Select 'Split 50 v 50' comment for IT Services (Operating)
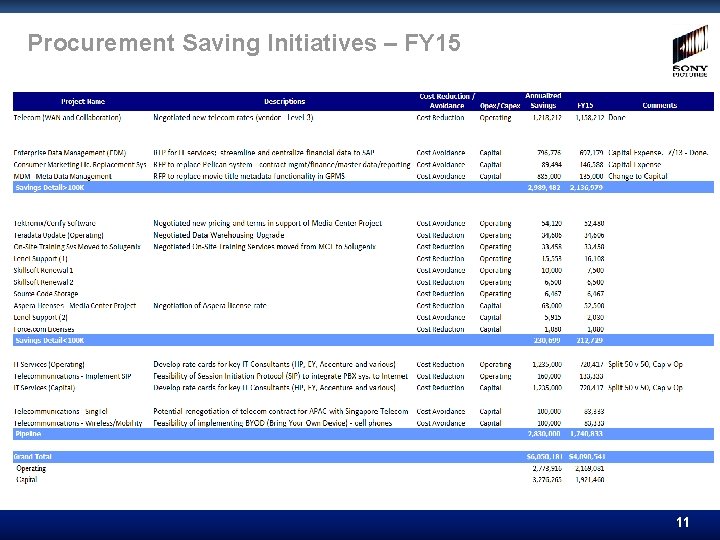 pos(645,365)
